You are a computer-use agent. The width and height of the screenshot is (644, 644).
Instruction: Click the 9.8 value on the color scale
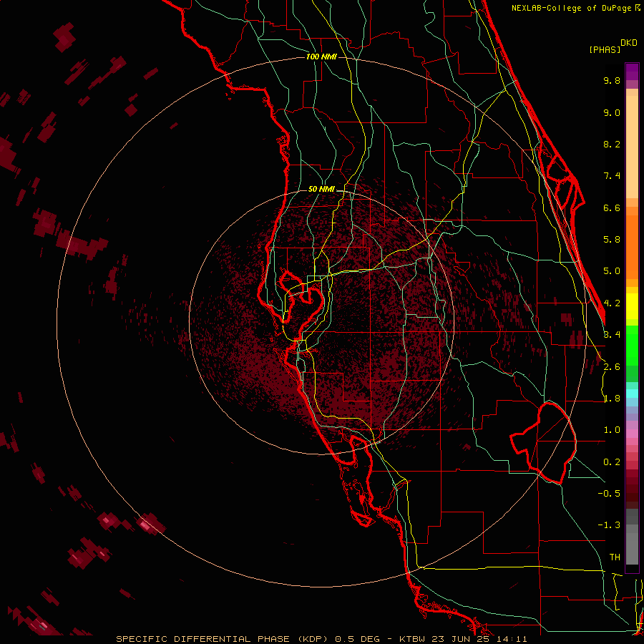point(612,80)
